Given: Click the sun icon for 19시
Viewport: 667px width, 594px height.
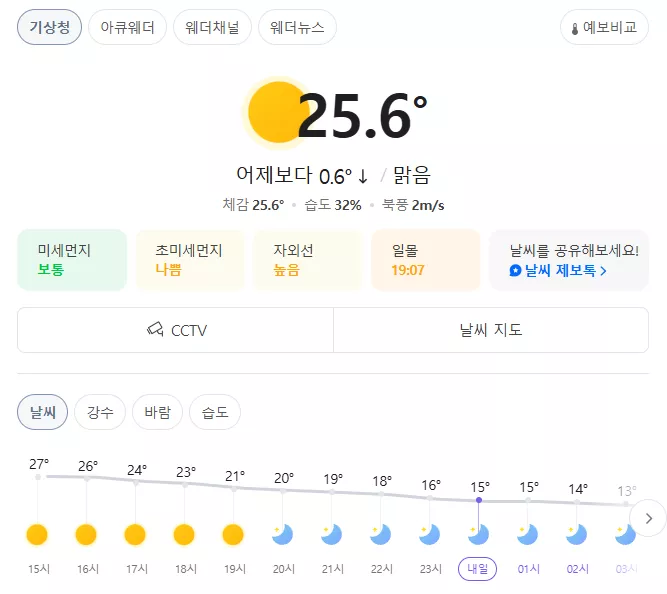Looking at the screenshot, I should [233, 535].
